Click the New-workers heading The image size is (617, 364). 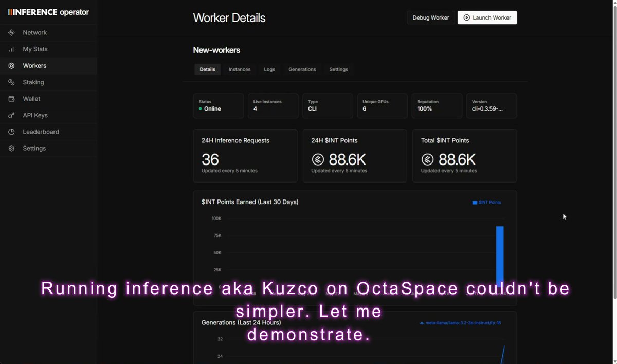pyautogui.click(x=216, y=50)
